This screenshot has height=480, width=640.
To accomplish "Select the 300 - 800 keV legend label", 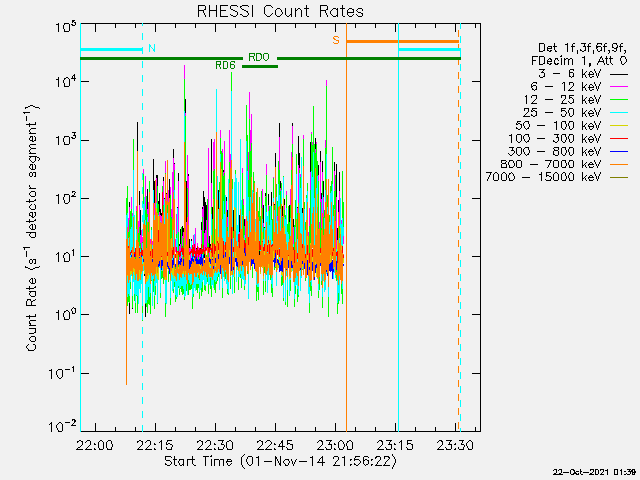I will point(555,151).
